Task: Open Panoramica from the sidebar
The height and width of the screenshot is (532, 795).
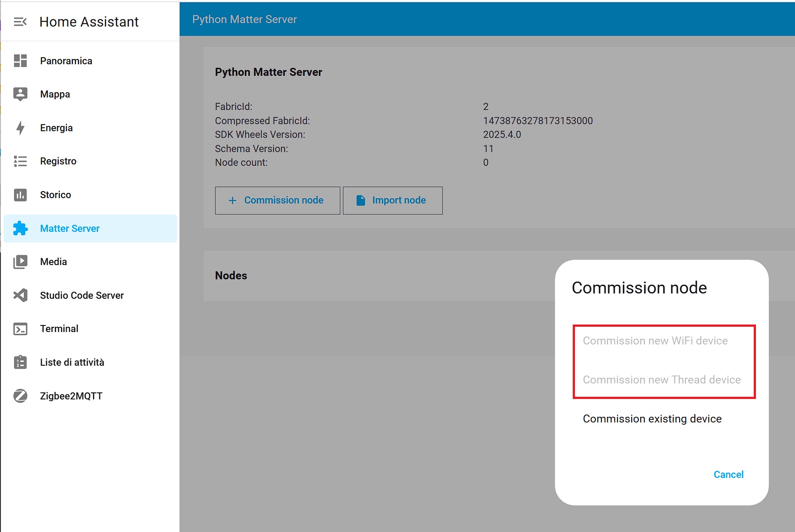Action: [x=90, y=61]
